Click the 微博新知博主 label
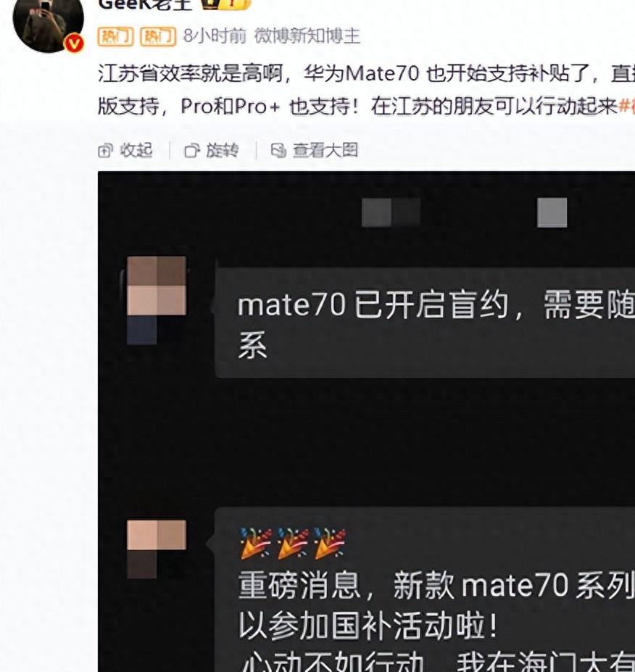The image size is (635, 672). point(307,36)
